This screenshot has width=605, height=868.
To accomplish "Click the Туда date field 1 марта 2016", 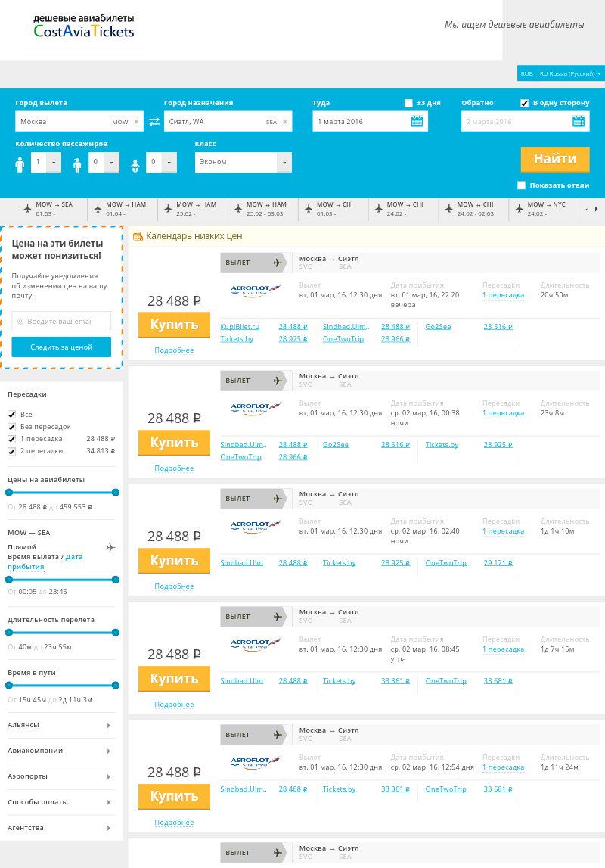I will (370, 121).
